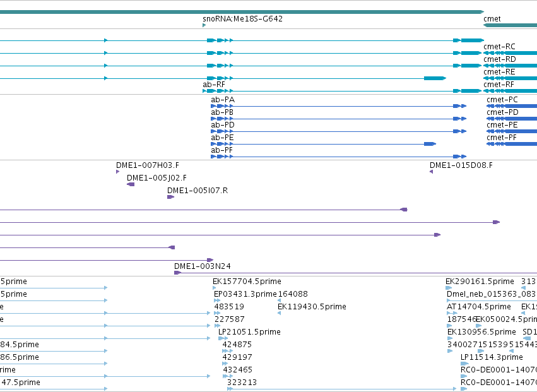Open the EK157704.5prime EST label
The image size is (537, 392).
point(247,282)
